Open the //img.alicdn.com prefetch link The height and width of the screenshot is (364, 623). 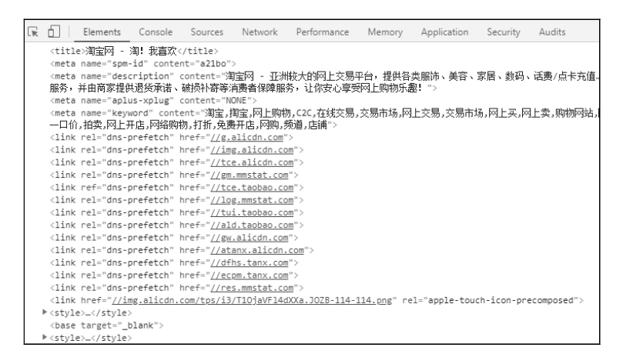pos(252,150)
